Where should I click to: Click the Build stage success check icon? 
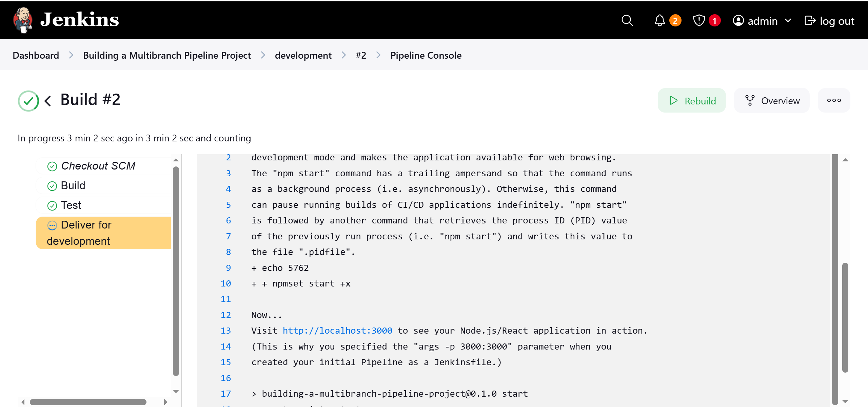click(52, 186)
